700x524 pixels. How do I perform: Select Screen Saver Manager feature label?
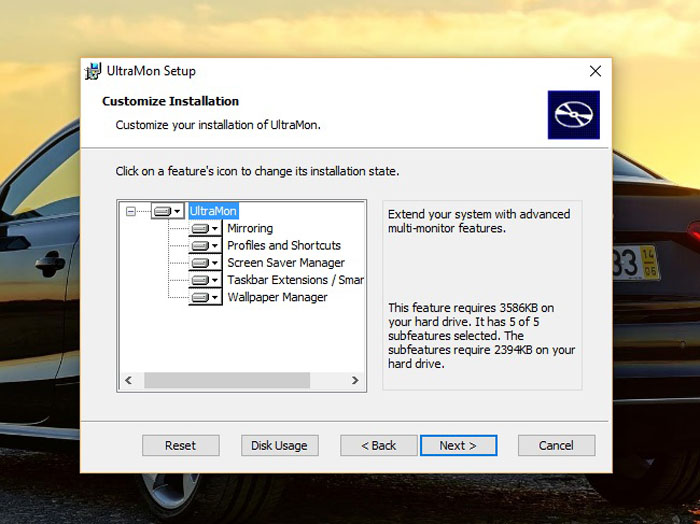coord(286,263)
